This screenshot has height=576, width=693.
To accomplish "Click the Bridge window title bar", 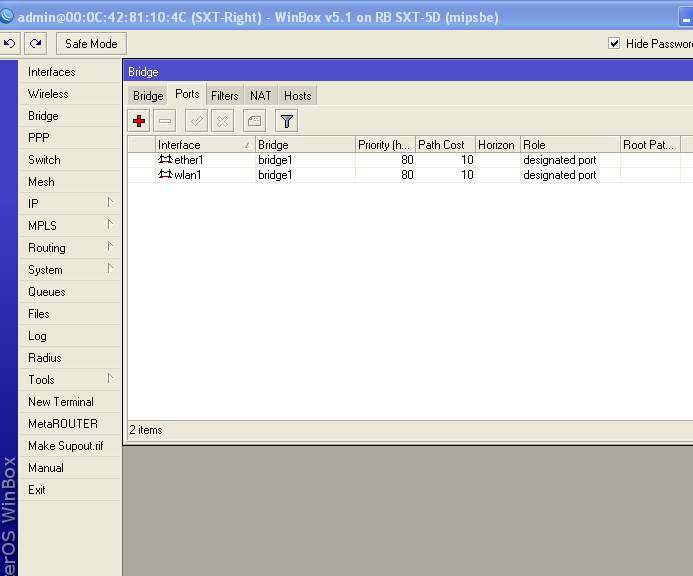I will [407, 71].
